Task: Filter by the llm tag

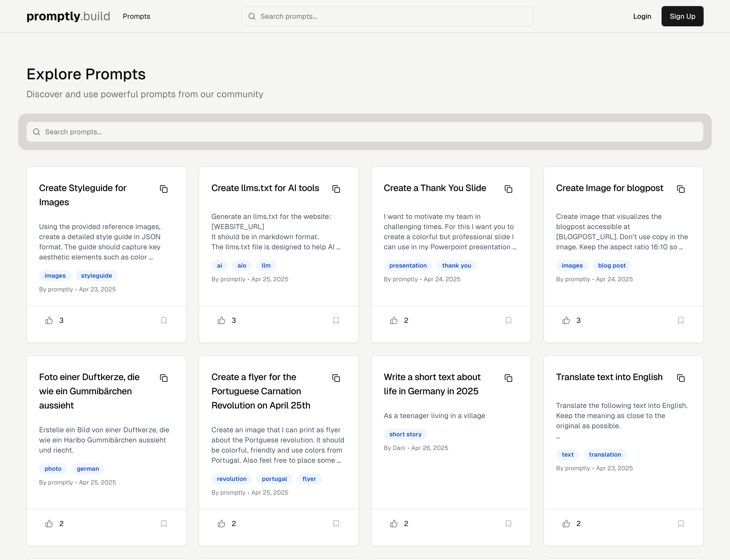Action: click(266, 266)
